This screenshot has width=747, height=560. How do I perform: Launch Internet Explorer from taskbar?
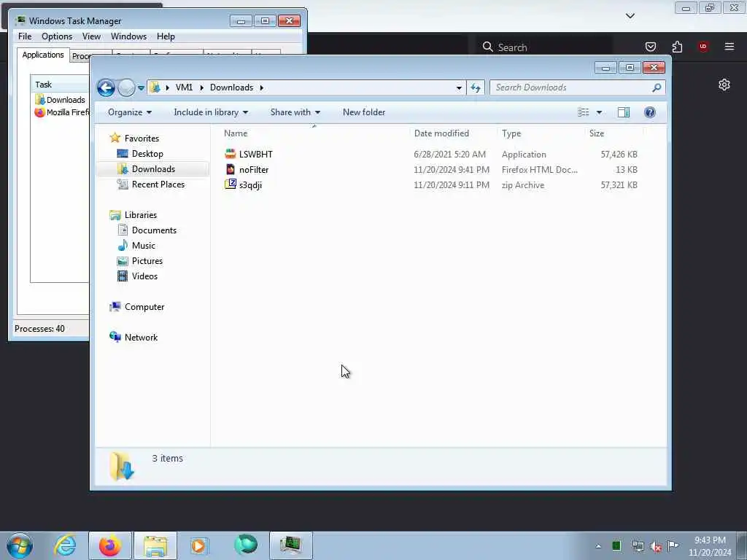click(x=65, y=545)
